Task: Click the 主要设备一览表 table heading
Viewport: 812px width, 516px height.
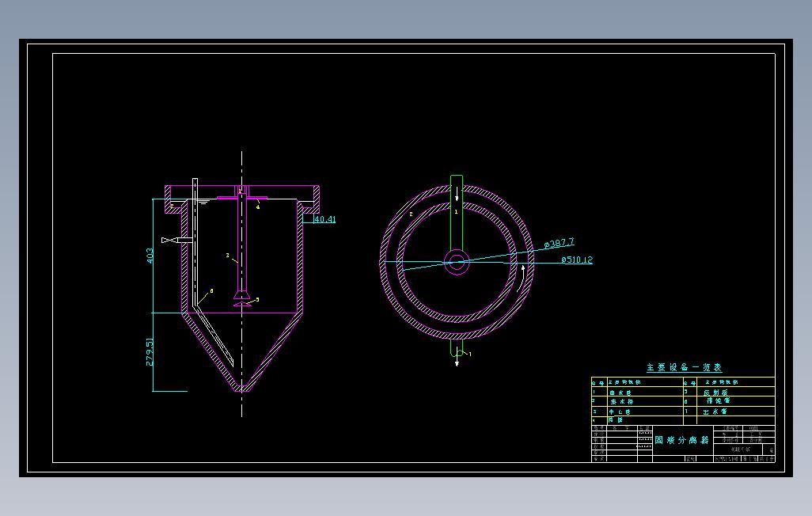Action: tap(684, 367)
